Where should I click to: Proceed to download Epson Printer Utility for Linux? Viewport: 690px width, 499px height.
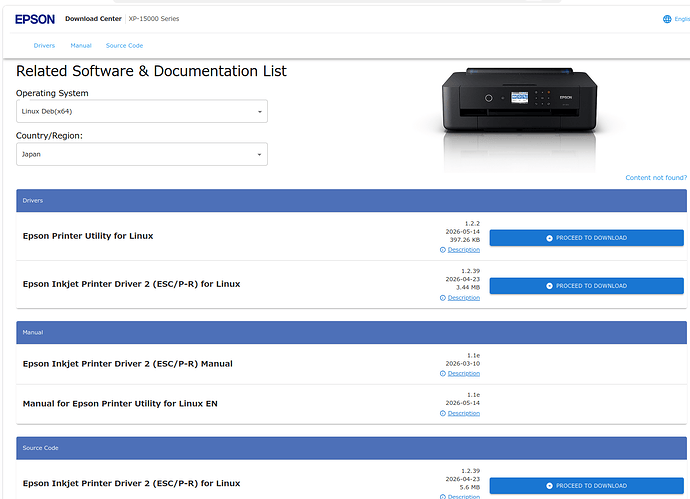coord(587,238)
